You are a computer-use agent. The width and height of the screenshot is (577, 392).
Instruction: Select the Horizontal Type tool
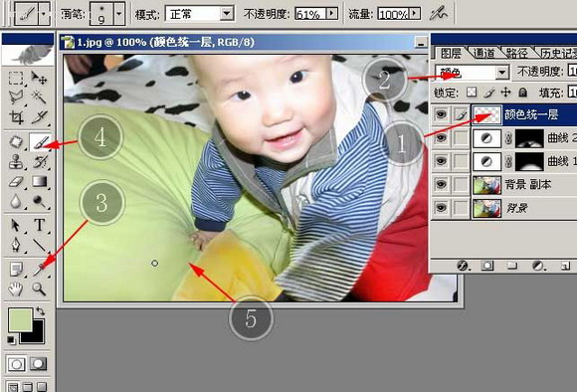pyautogui.click(x=39, y=225)
